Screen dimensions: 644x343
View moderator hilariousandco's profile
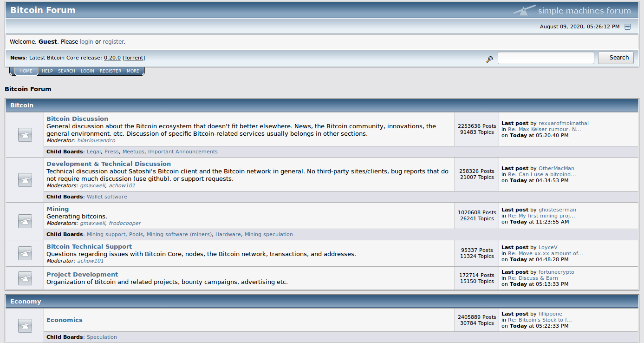(96, 140)
